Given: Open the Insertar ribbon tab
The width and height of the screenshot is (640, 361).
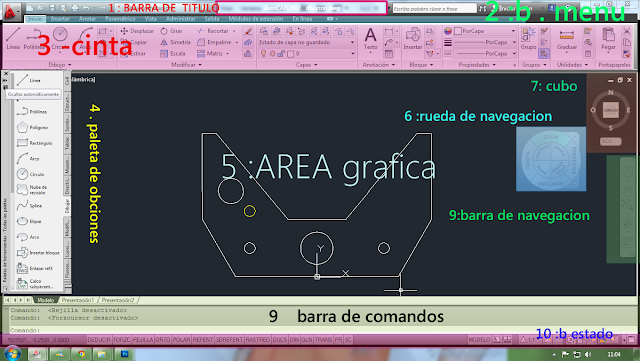Looking at the screenshot, I should tap(60, 19).
